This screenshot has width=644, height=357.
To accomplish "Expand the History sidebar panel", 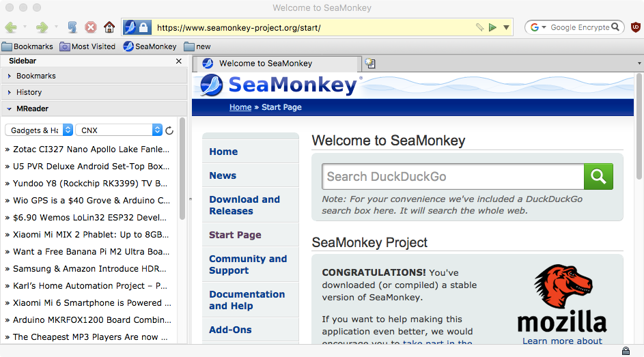I will tap(94, 92).
